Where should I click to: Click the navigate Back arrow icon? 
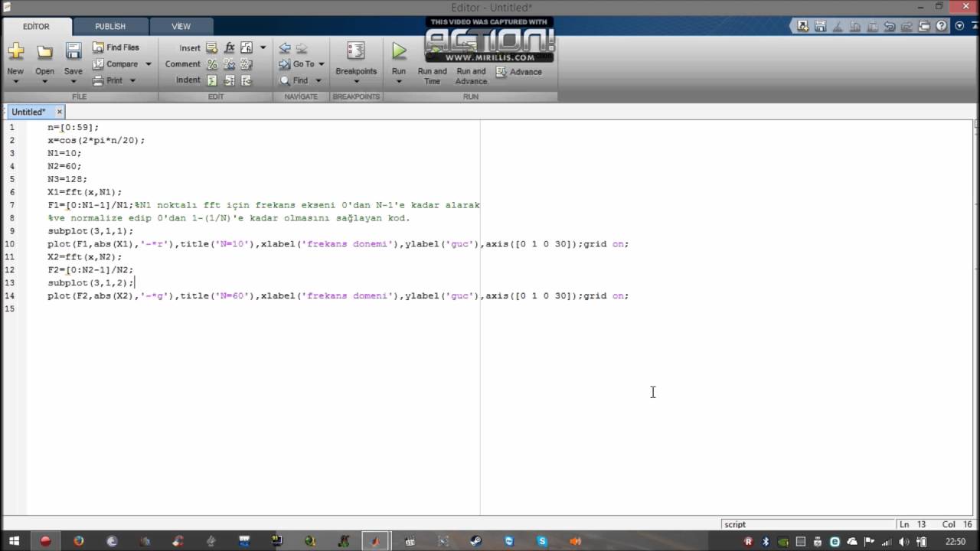coord(285,47)
